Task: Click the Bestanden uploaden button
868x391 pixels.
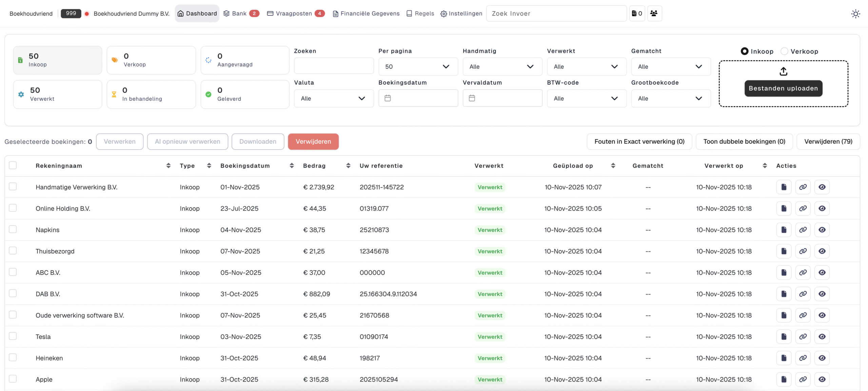Action: point(783,88)
